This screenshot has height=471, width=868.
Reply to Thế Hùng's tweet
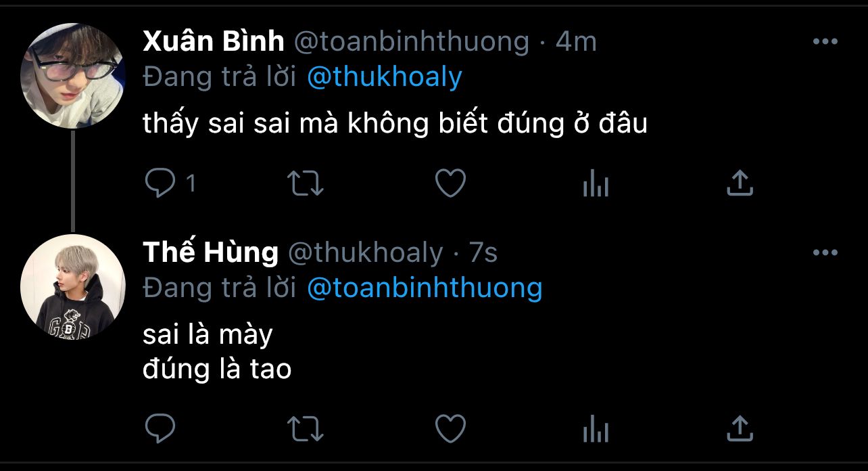[160, 428]
